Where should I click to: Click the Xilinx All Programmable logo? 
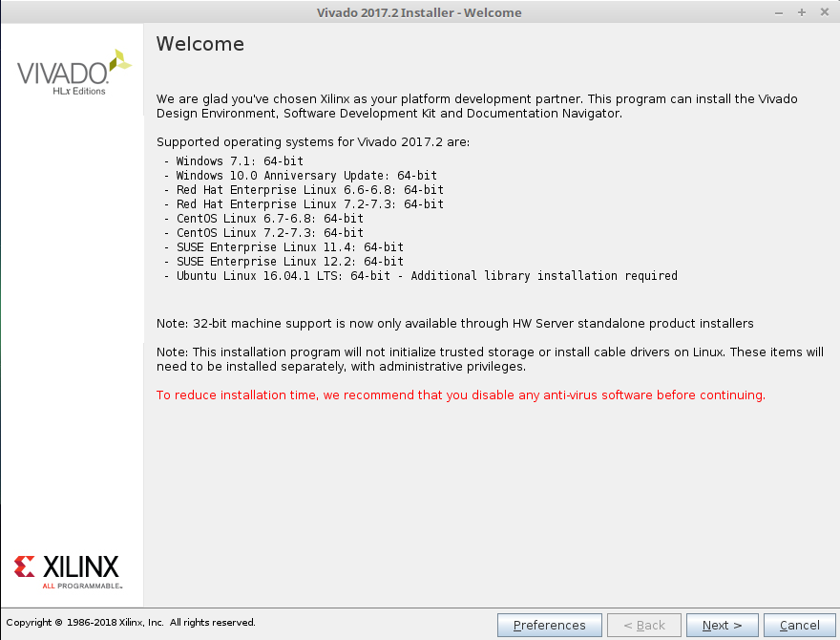pyautogui.click(x=68, y=572)
